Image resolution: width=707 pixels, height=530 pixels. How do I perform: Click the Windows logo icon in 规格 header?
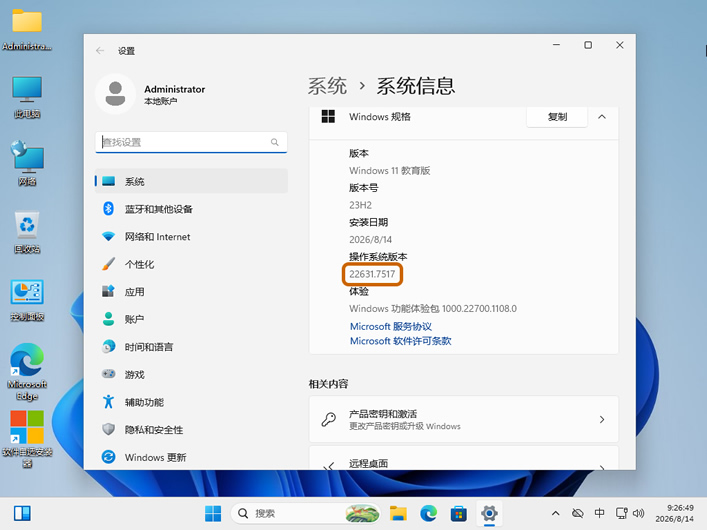(x=328, y=116)
